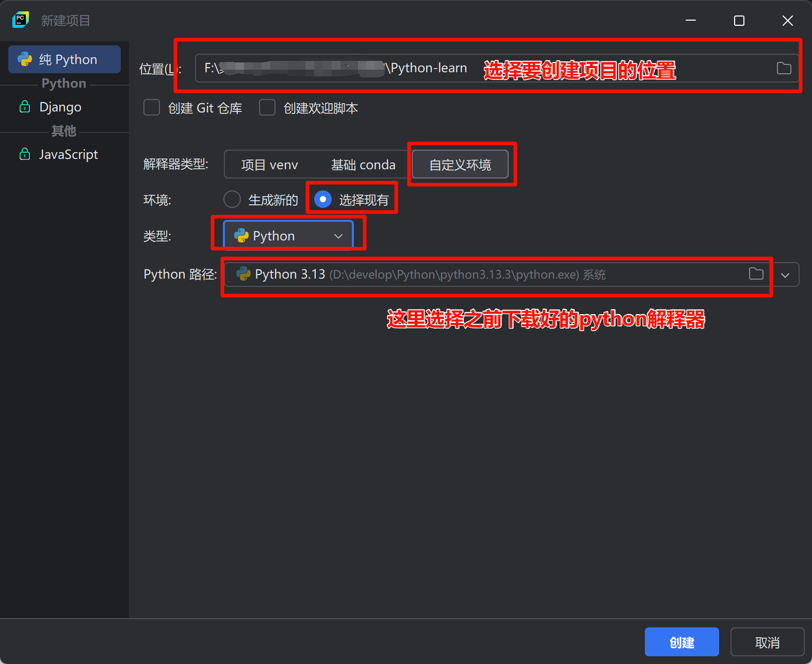Select the 纯 Python project type

(64, 59)
